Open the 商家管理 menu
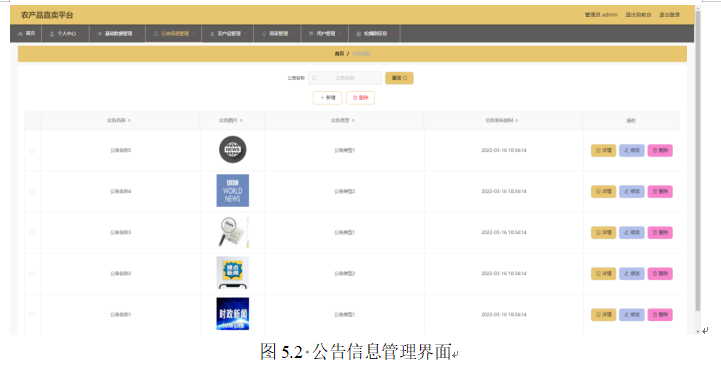This screenshot has width=721, height=374. tap(277, 34)
